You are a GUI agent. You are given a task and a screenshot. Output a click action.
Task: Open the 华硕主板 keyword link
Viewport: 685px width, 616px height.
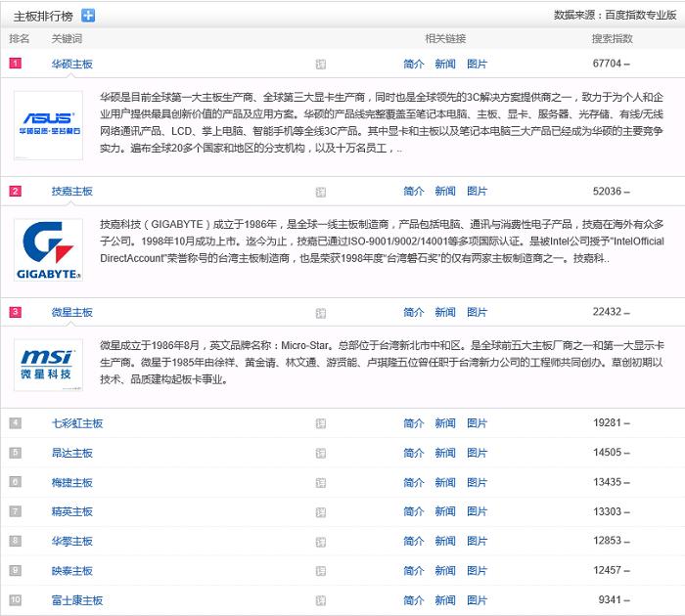point(72,65)
